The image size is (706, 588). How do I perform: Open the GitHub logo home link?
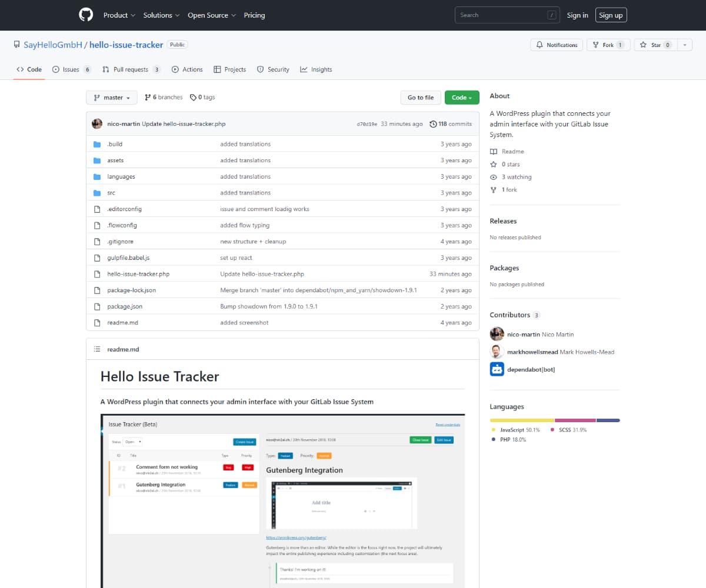click(86, 15)
